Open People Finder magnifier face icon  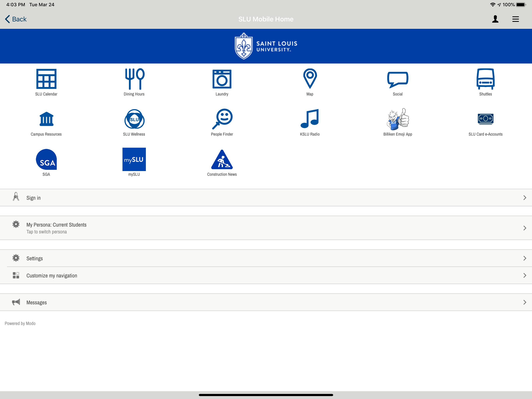click(222, 119)
